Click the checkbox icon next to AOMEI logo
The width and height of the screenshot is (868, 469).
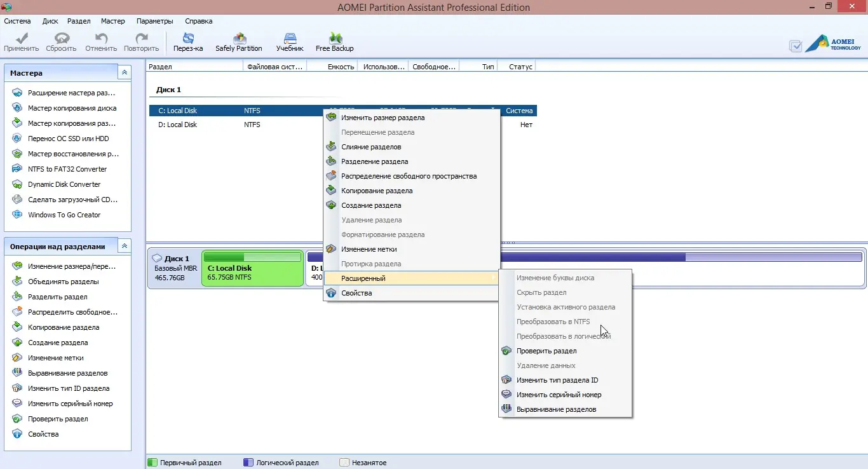(x=796, y=46)
